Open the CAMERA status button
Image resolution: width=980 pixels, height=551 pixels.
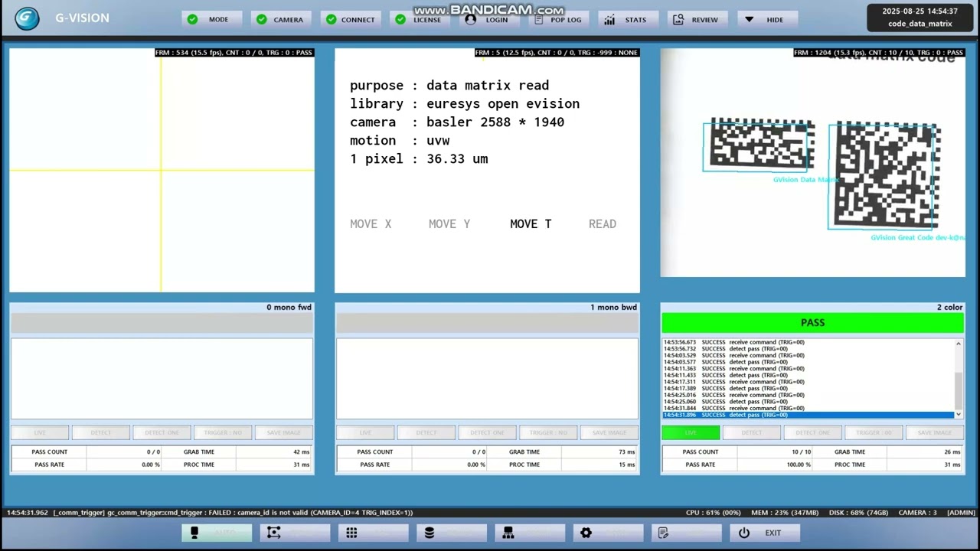pos(281,19)
